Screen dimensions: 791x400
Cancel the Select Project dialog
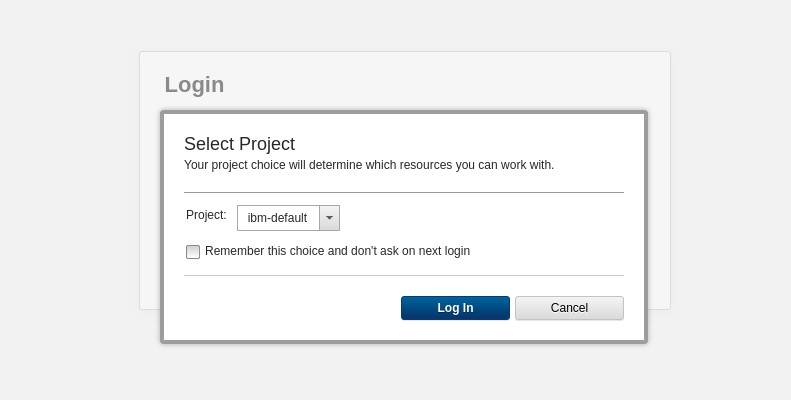[569, 308]
